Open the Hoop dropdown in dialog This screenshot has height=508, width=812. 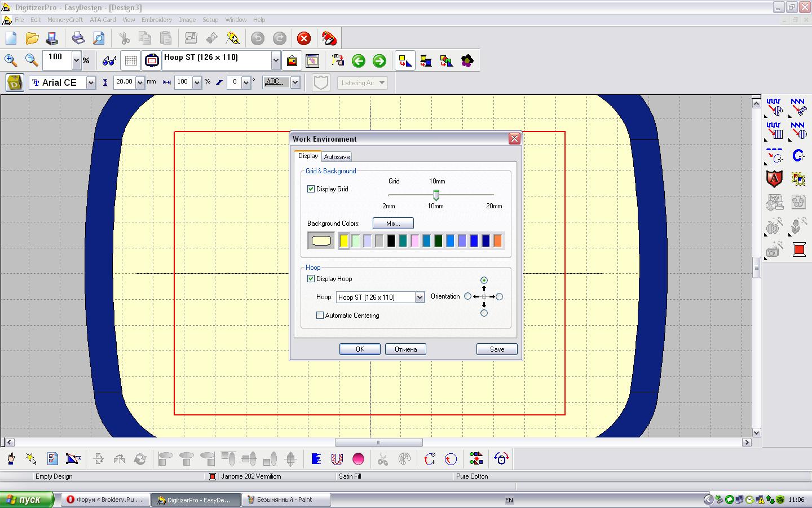(x=420, y=297)
